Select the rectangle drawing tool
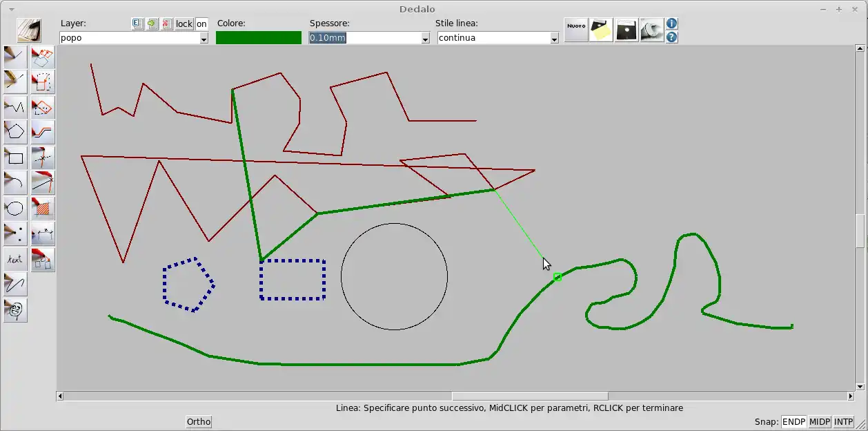This screenshot has width=868, height=431. pyautogui.click(x=15, y=157)
